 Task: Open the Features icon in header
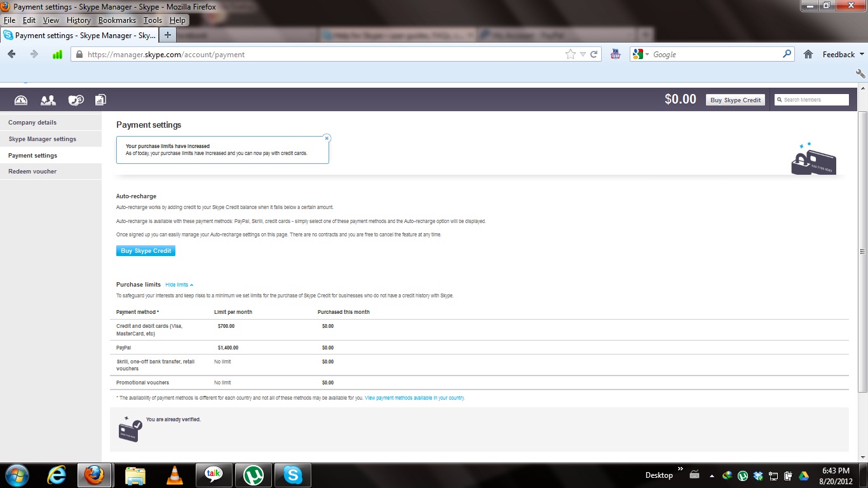click(76, 100)
